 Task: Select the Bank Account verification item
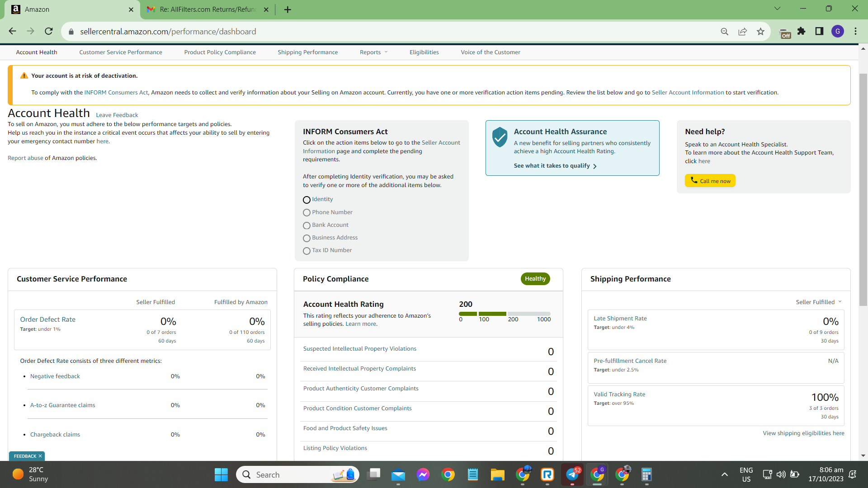307,225
